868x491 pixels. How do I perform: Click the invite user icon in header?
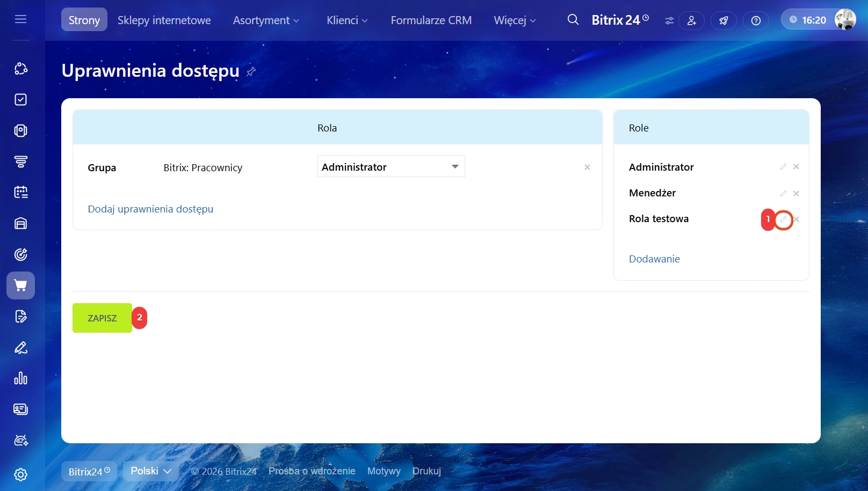(691, 20)
